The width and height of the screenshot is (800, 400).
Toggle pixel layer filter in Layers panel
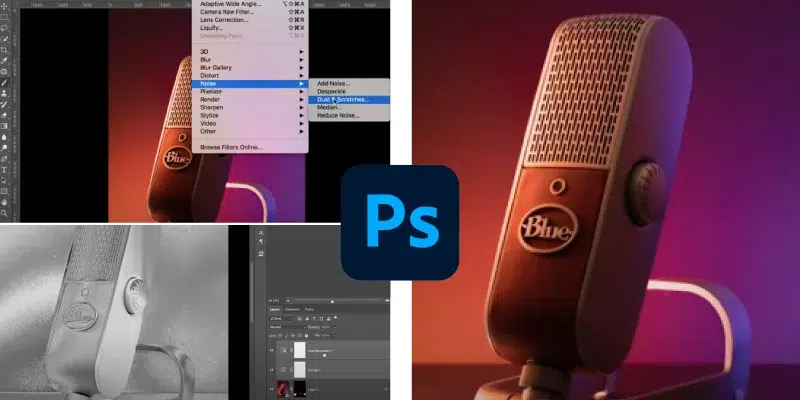coord(299,319)
